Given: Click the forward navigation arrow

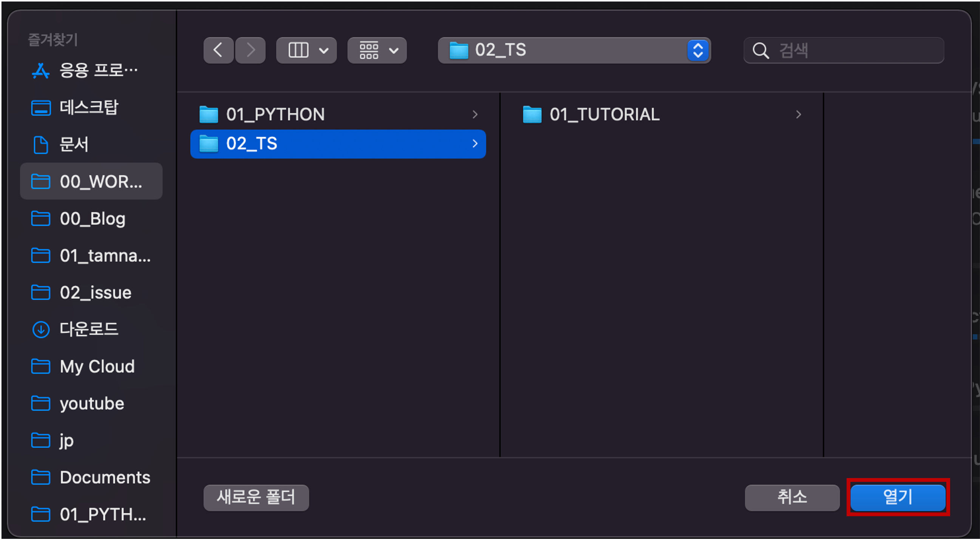Looking at the screenshot, I should (x=250, y=50).
